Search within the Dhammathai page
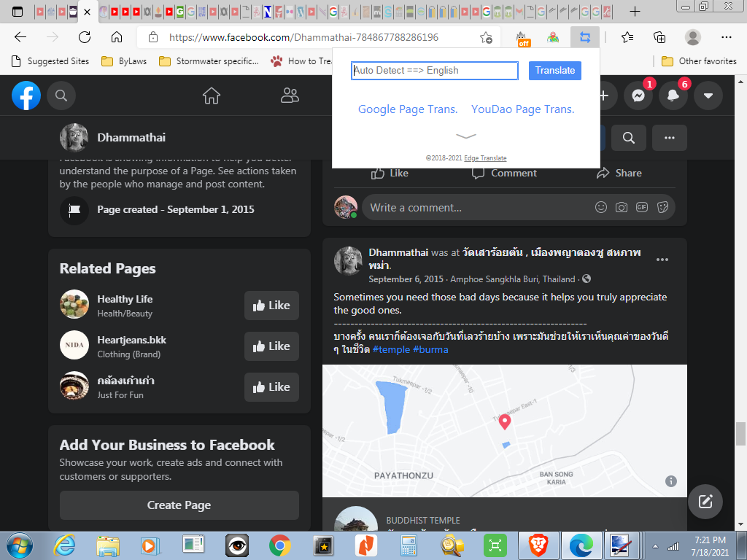Image resolution: width=747 pixels, height=560 pixels. [x=629, y=138]
